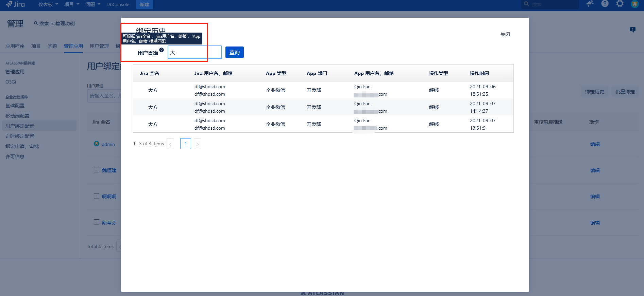Image resolution: width=644 pixels, height=296 pixels.
Task: Switch to the 用户管理 tab
Action: point(99,46)
